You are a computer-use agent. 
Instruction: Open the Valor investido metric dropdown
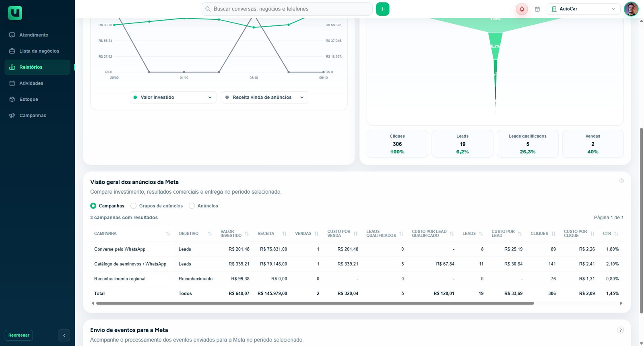[173, 97]
